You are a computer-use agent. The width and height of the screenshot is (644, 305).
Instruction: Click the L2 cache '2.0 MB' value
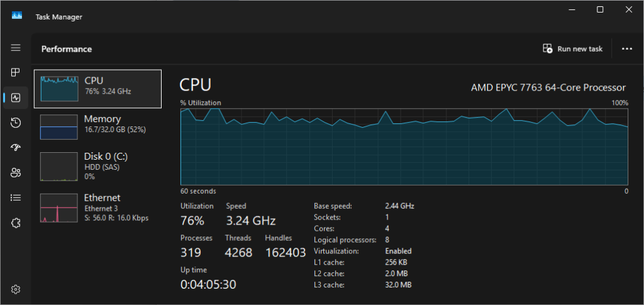396,274
